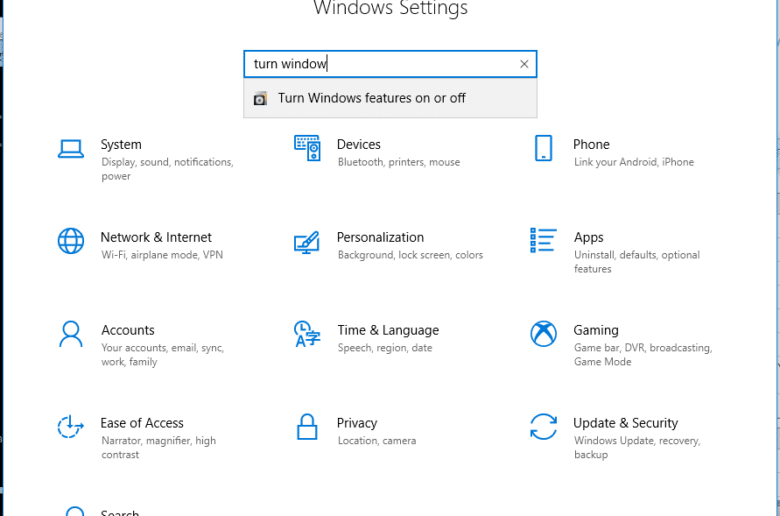This screenshot has width=780, height=516.
Task: Click the 'Windows Settings' heading
Action: pyautogui.click(x=390, y=8)
